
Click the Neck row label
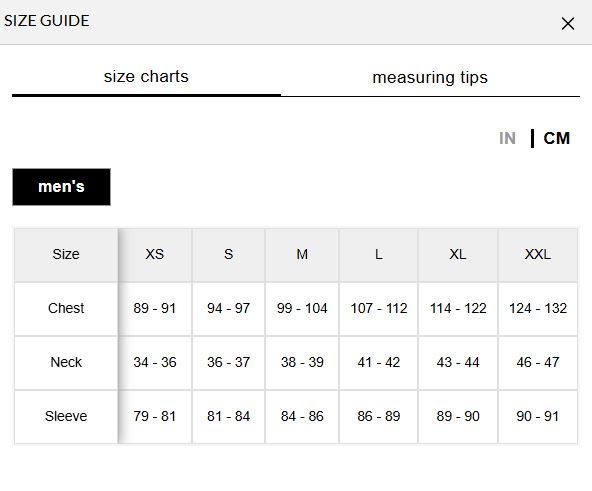click(x=66, y=363)
